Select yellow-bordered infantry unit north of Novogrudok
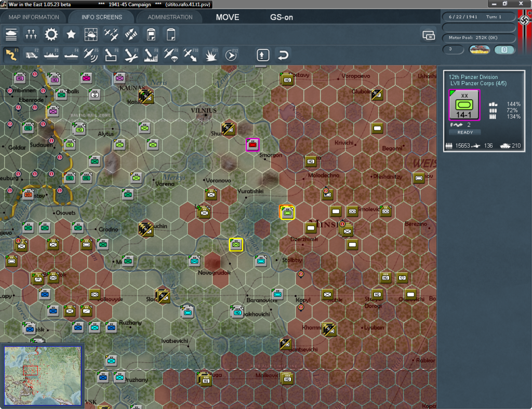The width and height of the screenshot is (532, 409). coord(236,244)
